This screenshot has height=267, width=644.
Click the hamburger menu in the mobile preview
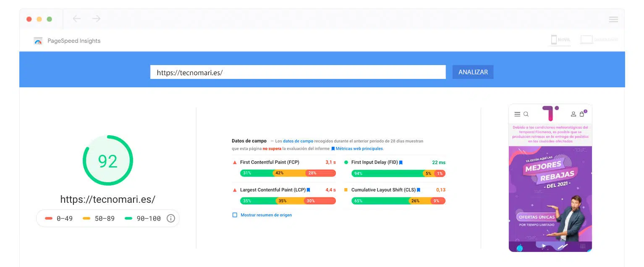point(517,114)
